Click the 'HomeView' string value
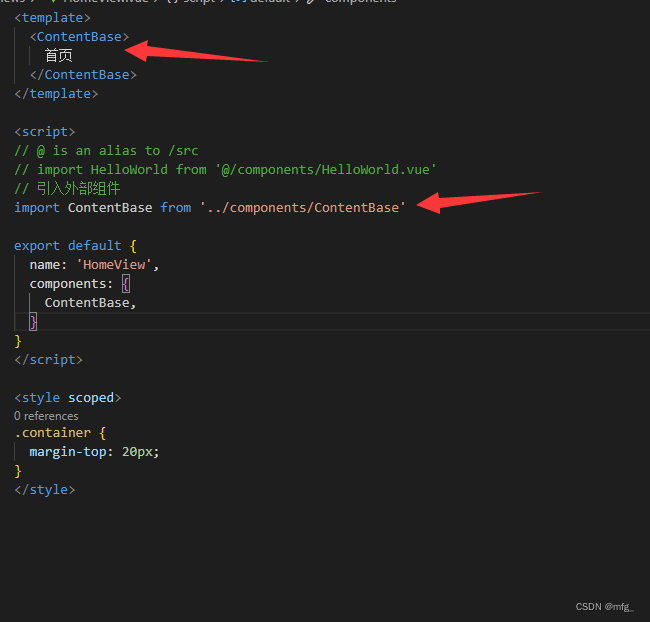650x622 pixels. [x=114, y=265]
